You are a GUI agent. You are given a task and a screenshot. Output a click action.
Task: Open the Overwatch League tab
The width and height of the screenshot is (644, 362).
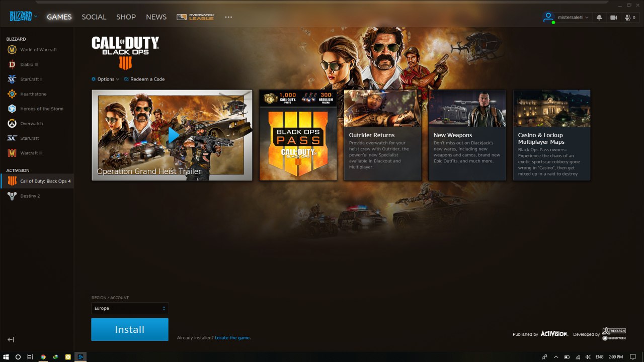pos(195,17)
